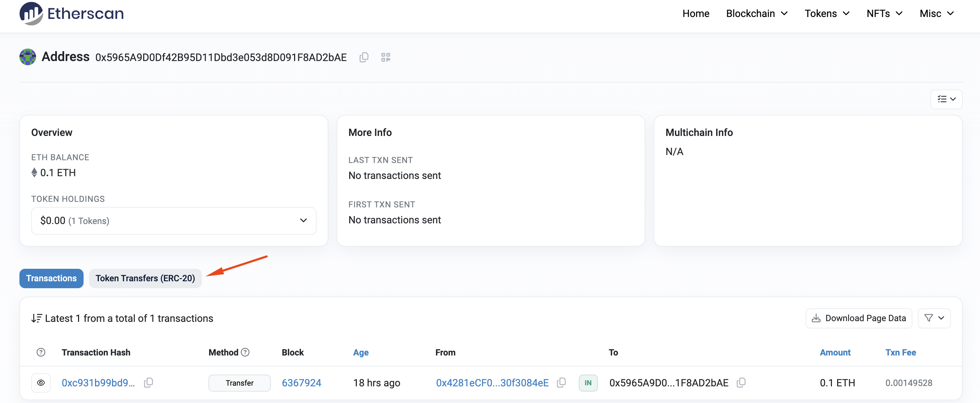Expand Token Holdings dropdown
Image resolution: width=980 pixels, height=403 pixels.
click(x=173, y=221)
